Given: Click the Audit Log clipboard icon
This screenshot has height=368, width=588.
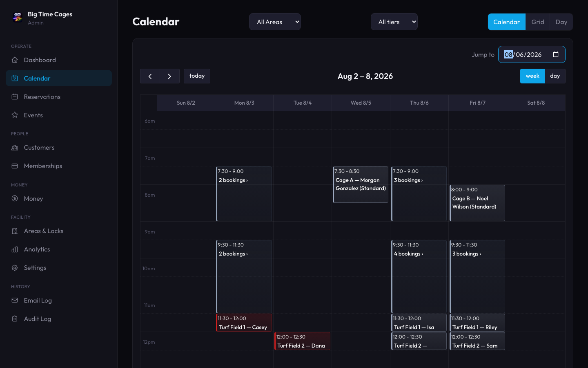Looking at the screenshot, I should click(x=15, y=319).
